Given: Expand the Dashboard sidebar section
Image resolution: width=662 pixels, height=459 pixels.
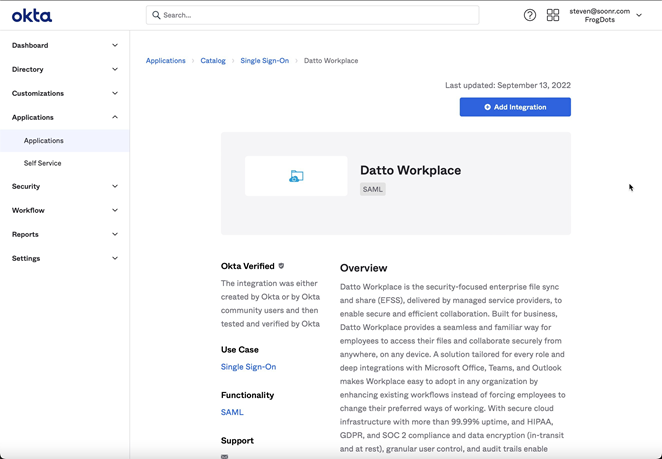Looking at the screenshot, I should coord(64,45).
